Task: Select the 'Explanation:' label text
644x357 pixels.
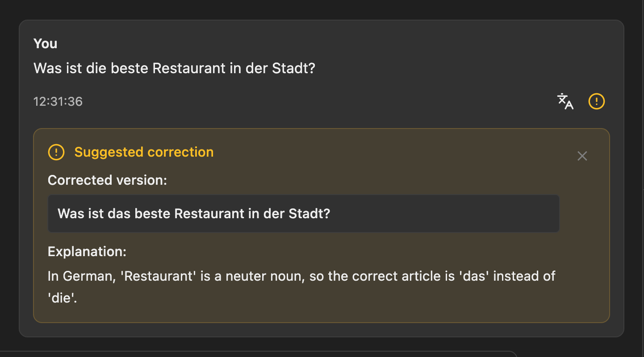Action: (x=87, y=252)
